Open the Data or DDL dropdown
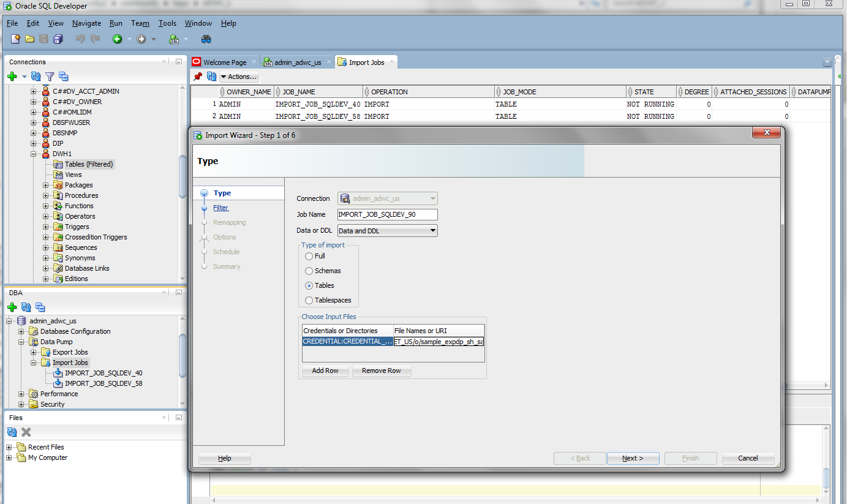Image resolution: width=847 pixels, height=504 pixels. [x=387, y=231]
